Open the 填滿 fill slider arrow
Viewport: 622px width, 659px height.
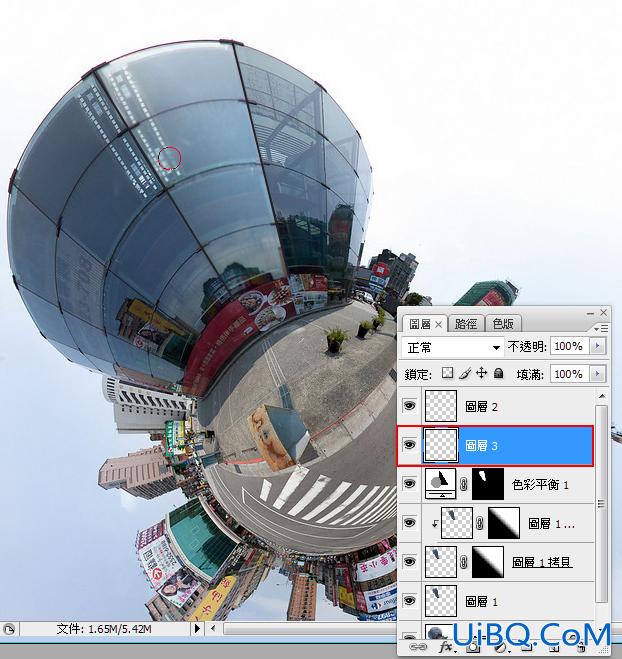pos(597,374)
